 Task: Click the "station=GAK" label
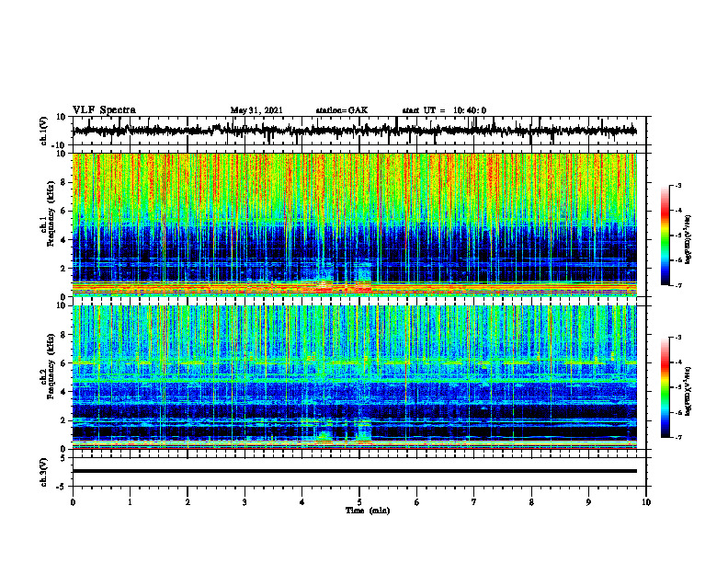(342, 110)
